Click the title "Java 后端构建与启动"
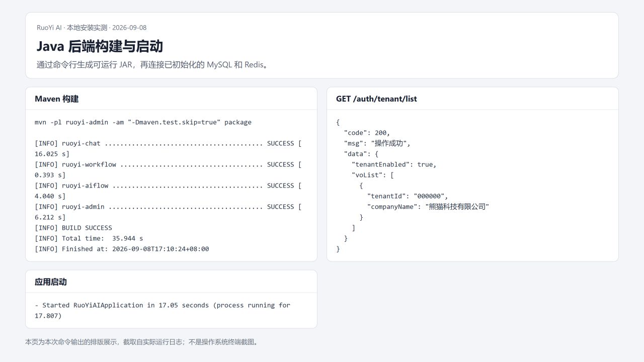 100,46
